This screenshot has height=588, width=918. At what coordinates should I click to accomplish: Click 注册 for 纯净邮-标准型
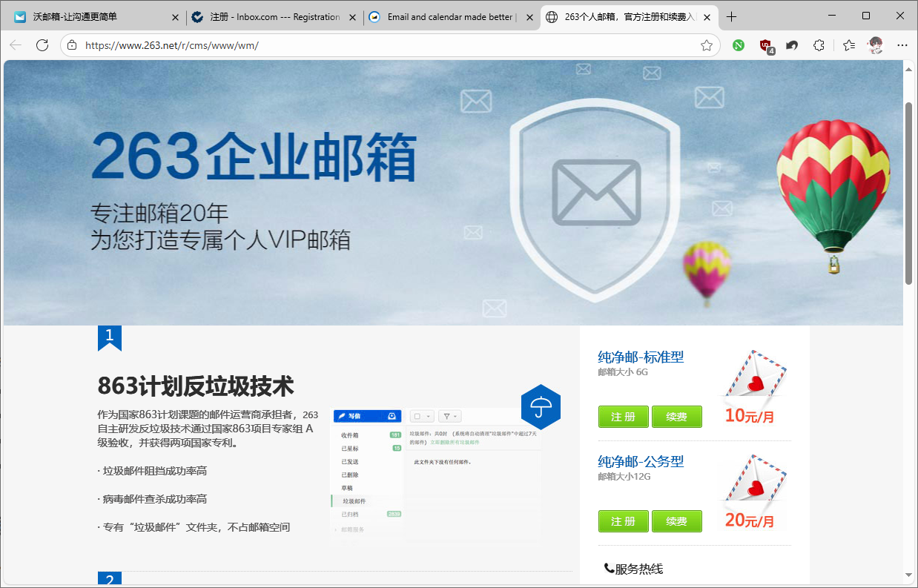point(623,417)
